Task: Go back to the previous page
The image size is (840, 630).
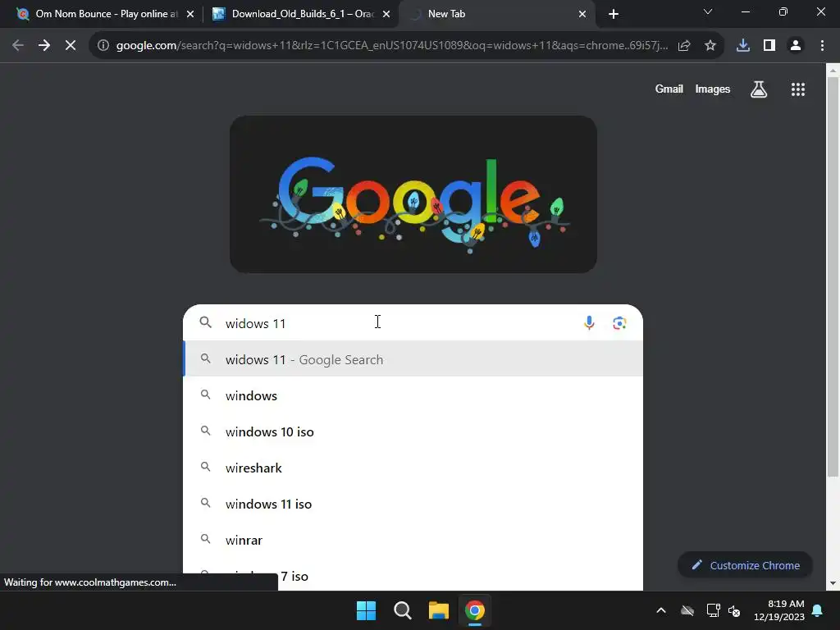Action: click(x=18, y=46)
